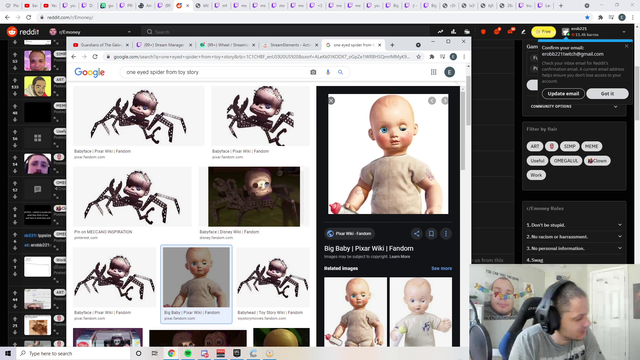Save Big Baby image to collection
This screenshot has height=360, width=640.
click(431, 234)
